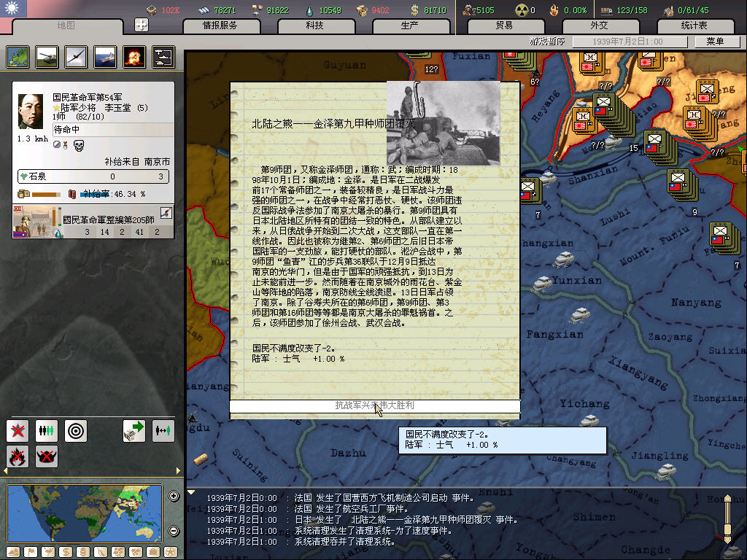Click the bullseye target order icon

click(x=76, y=431)
